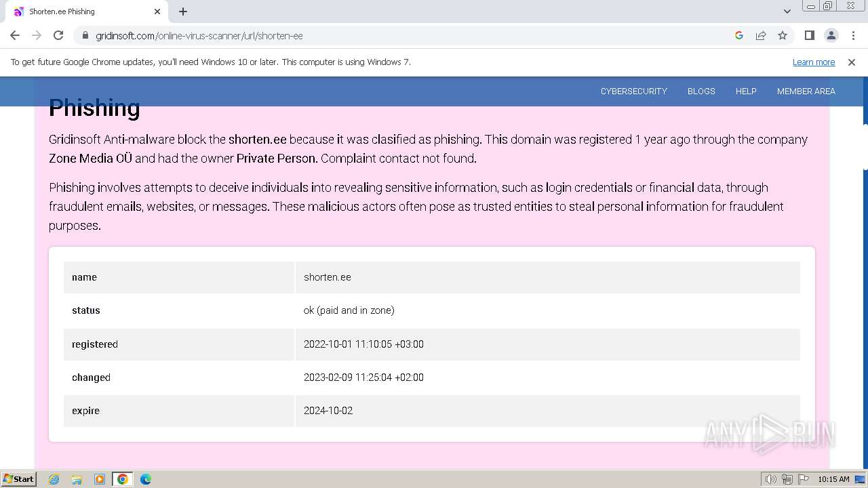Open the CYBERSECURITY menu
Screen dimensions: 868x488
tap(633, 91)
